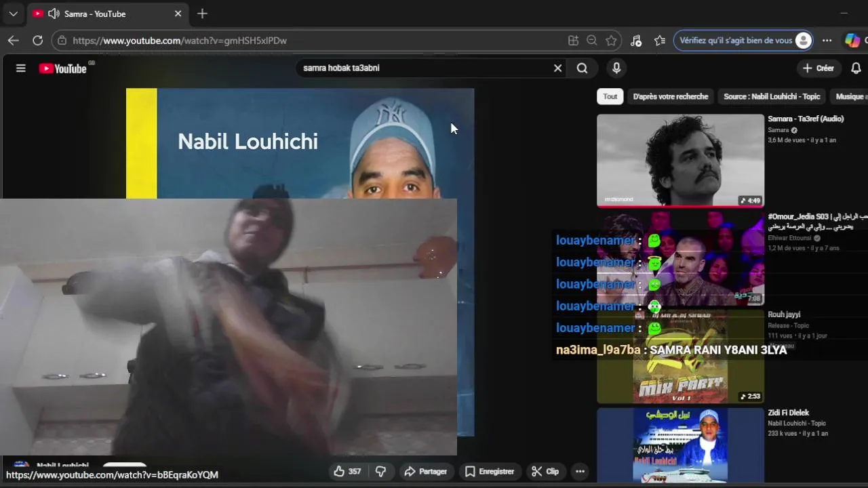
Task: Open the Zidi Fi Dlelek thumbnail
Action: tap(680, 445)
